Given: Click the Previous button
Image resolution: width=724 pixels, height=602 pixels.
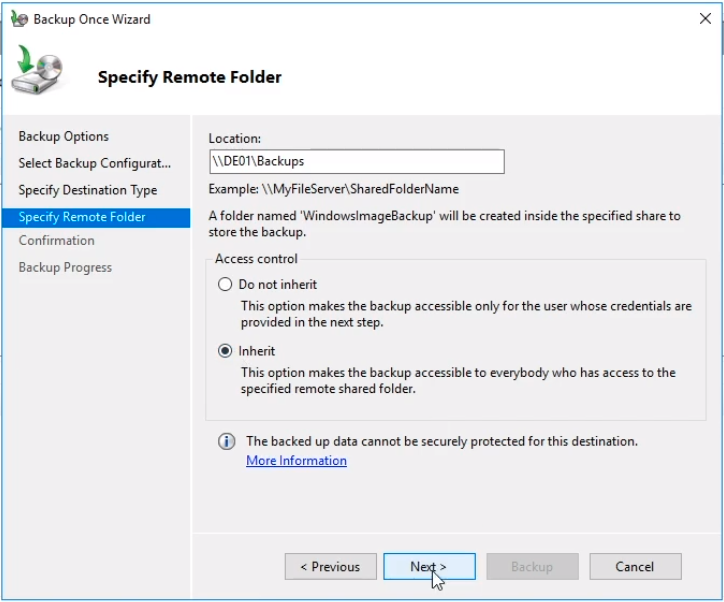Looking at the screenshot, I should pyautogui.click(x=330, y=566).
